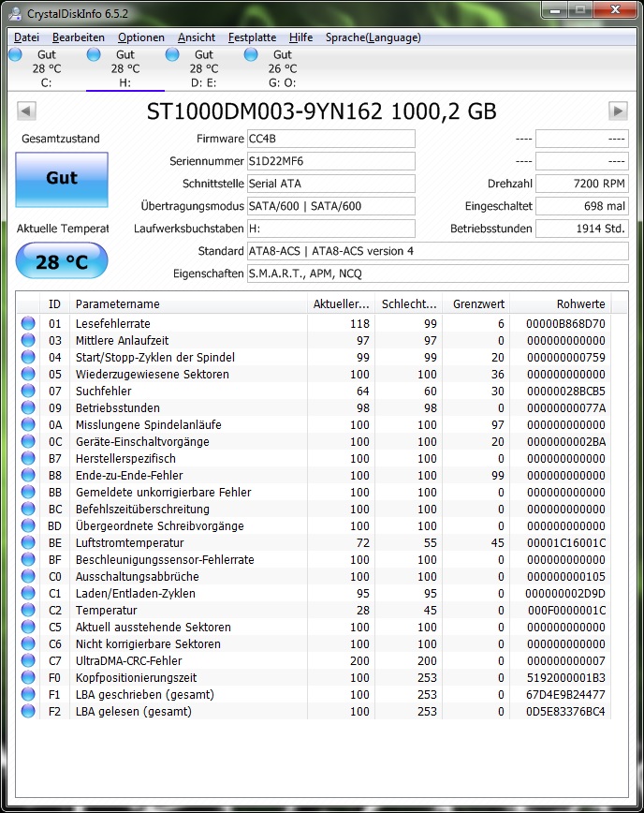
Task: Click status icon for Suchfehler row
Action: click(x=28, y=391)
